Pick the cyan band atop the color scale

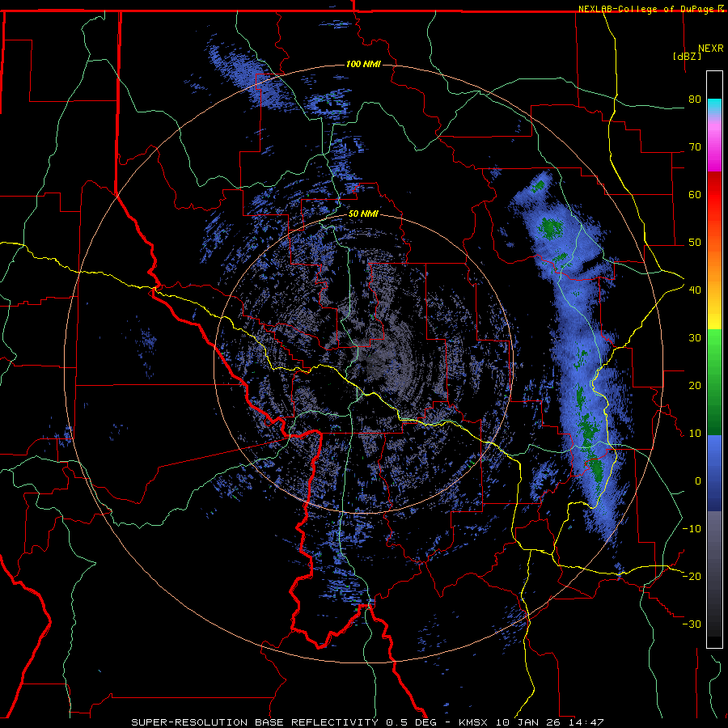[714, 107]
